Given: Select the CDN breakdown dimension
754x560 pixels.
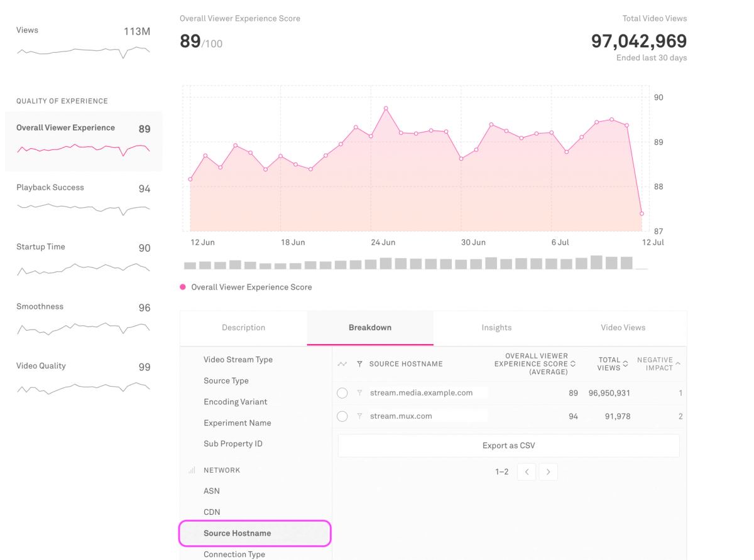Looking at the screenshot, I should coord(212,512).
